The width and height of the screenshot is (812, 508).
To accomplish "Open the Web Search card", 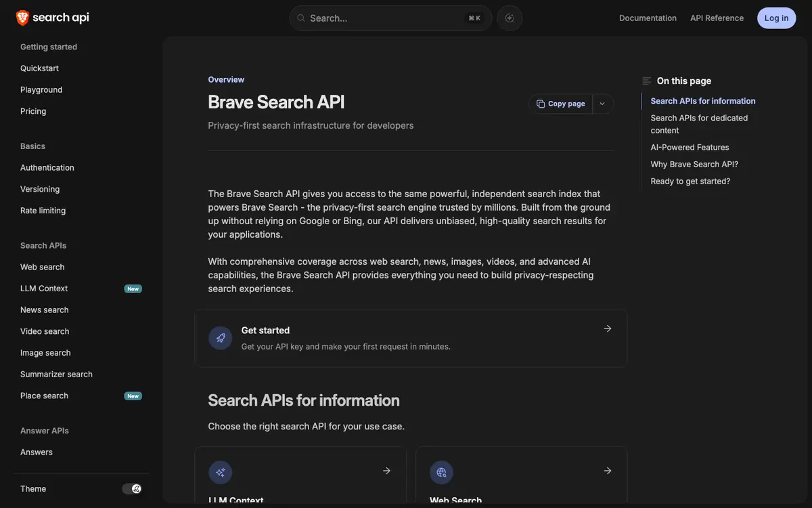I will pyautogui.click(x=522, y=475).
